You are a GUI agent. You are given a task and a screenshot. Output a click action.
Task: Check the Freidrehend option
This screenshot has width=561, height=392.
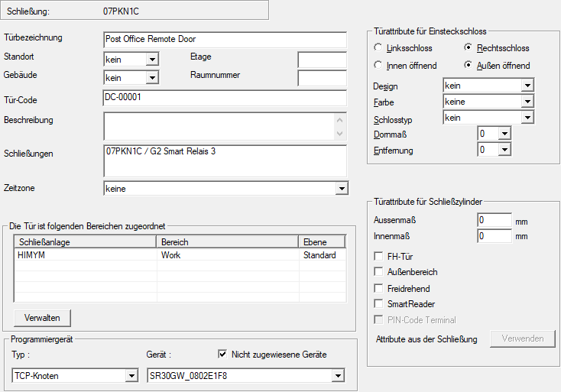378,288
